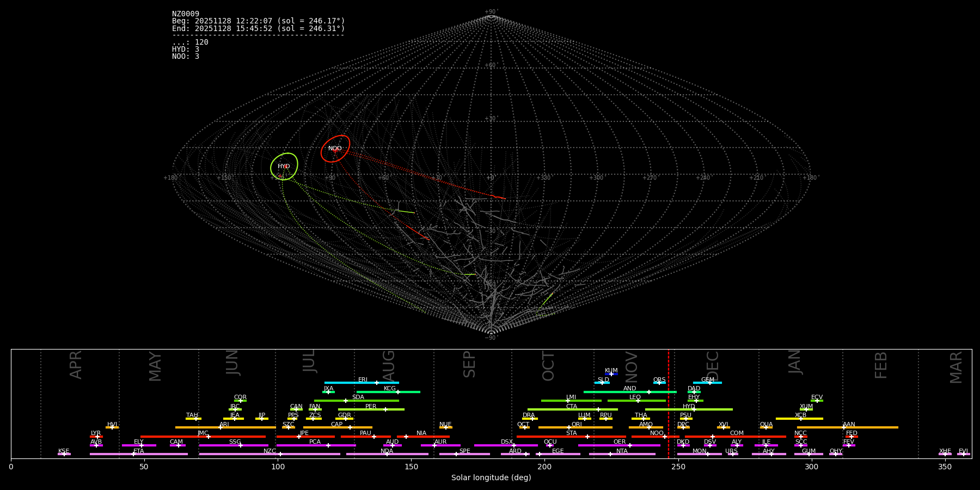Select the NTA shower bar in the timeline
980x490 pixels.
tap(622, 454)
